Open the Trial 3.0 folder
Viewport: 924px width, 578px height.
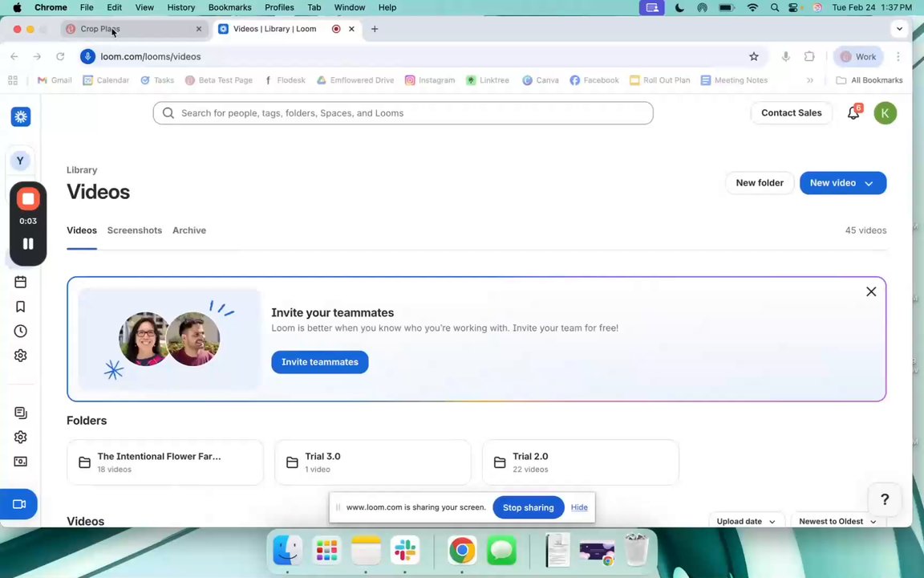373,462
